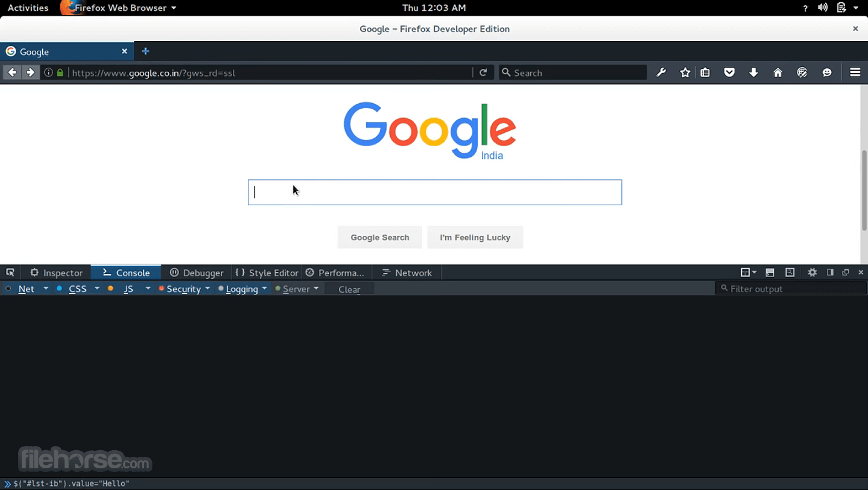Viewport: 868px width, 490px height.
Task: Open the Scratchpad icon in devtools toolbar
Action: pos(790,273)
